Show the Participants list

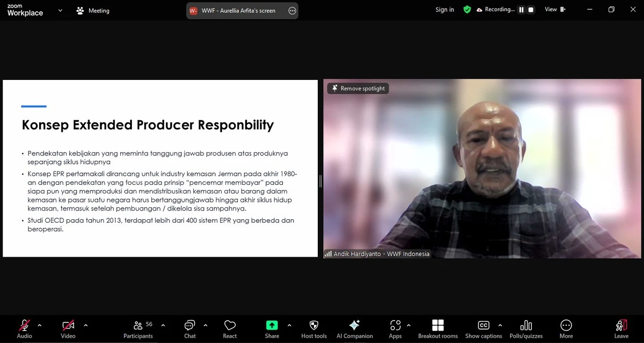click(x=138, y=328)
